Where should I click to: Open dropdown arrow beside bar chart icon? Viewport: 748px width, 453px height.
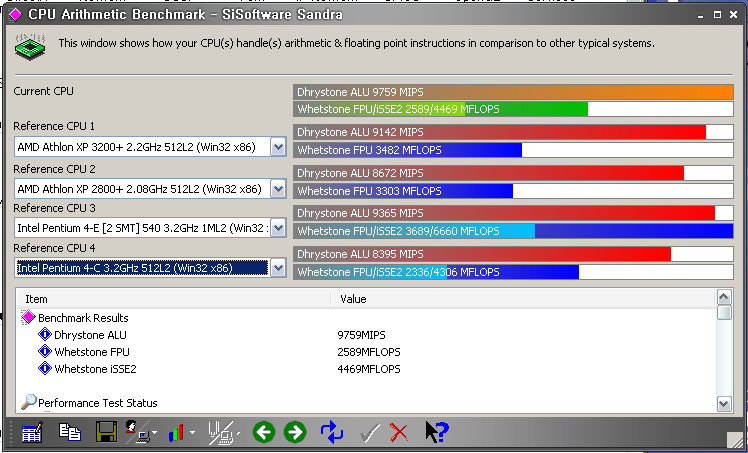click(192, 433)
